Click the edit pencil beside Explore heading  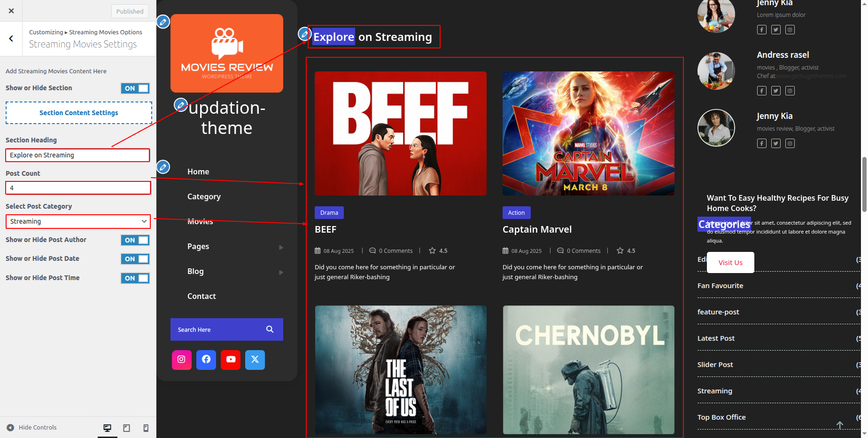click(x=304, y=34)
